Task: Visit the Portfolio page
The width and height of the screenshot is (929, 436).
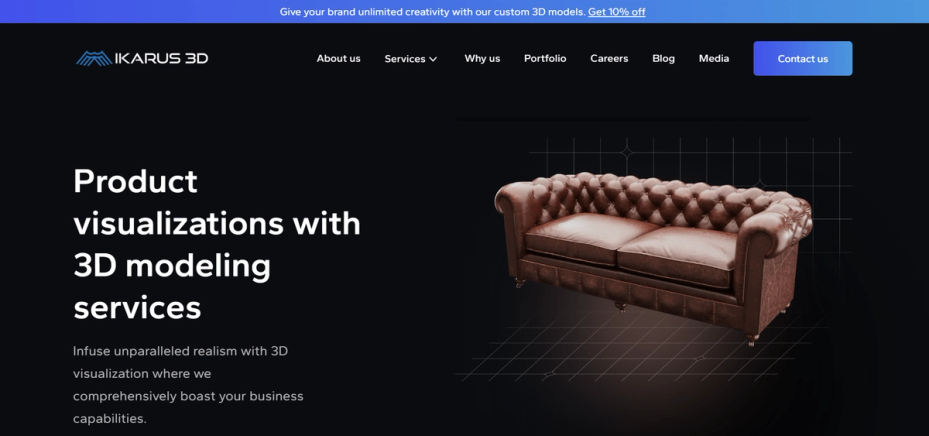Action: [x=545, y=58]
